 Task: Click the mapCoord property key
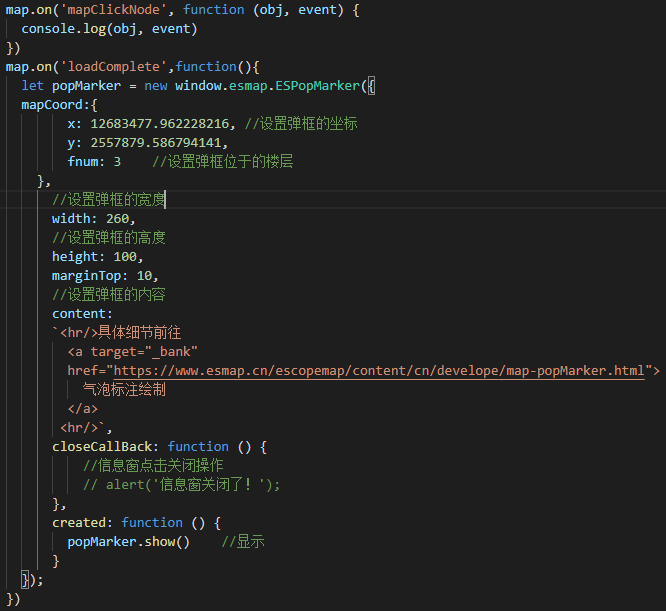52,105
